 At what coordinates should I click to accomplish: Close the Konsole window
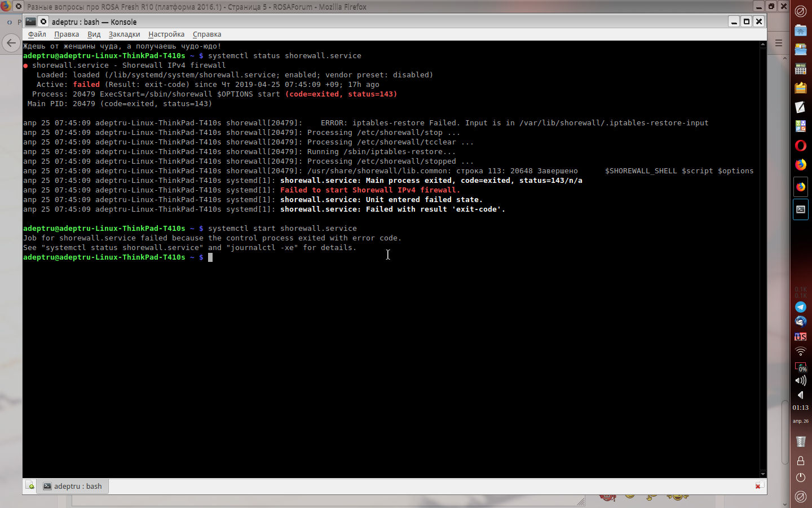(759, 21)
